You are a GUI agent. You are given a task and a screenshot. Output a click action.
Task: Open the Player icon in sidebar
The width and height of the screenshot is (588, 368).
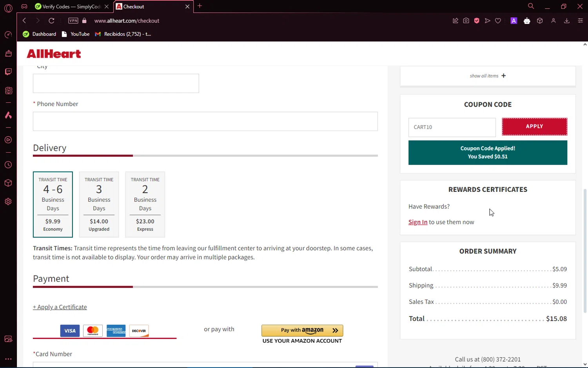[x=8, y=140]
